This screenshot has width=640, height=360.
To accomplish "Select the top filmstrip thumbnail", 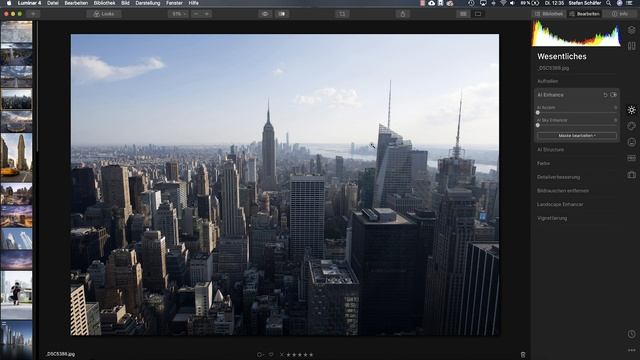I will (x=16, y=31).
